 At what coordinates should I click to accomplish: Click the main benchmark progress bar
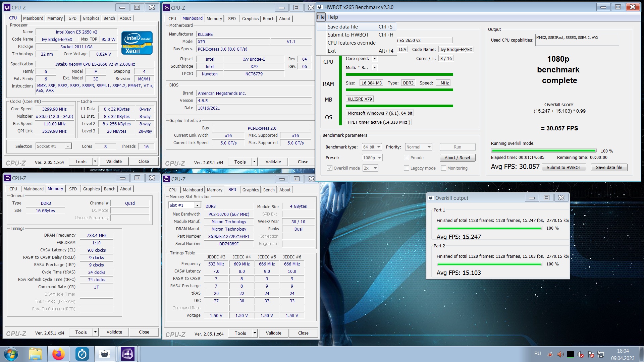tap(543, 151)
